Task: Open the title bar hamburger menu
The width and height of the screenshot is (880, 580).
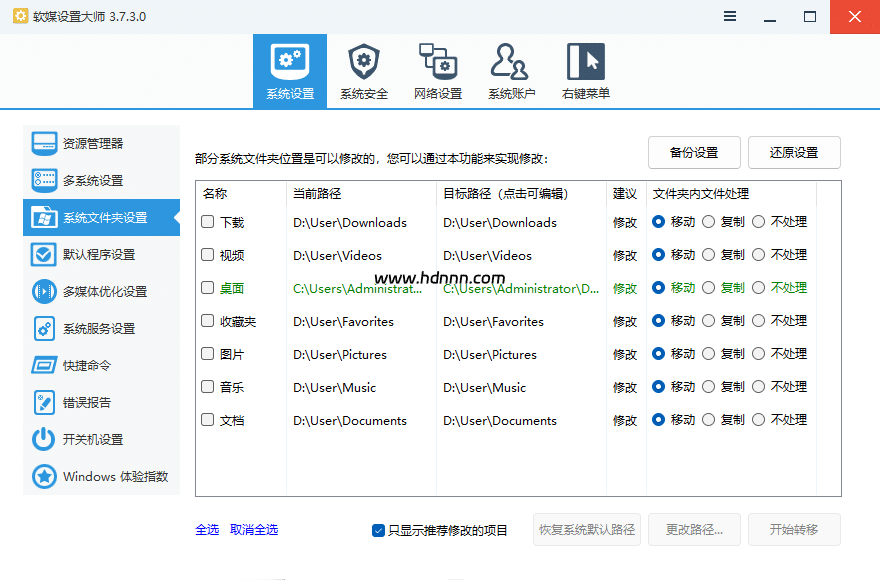Action: [730, 17]
